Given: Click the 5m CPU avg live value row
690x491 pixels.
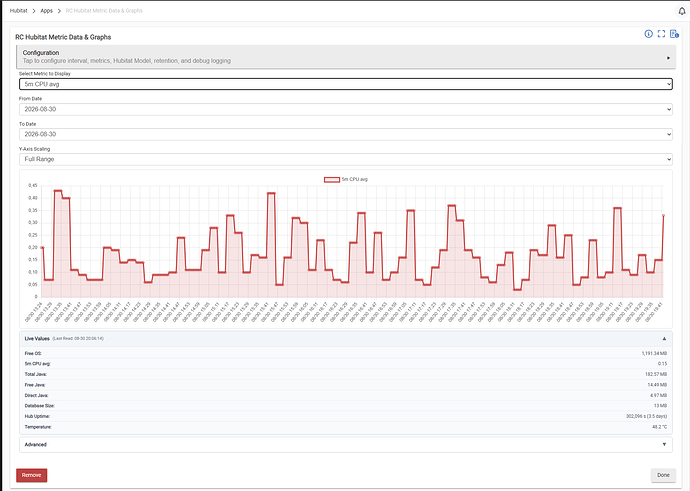Looking at the screenshot, I should [x=346, y=364].
